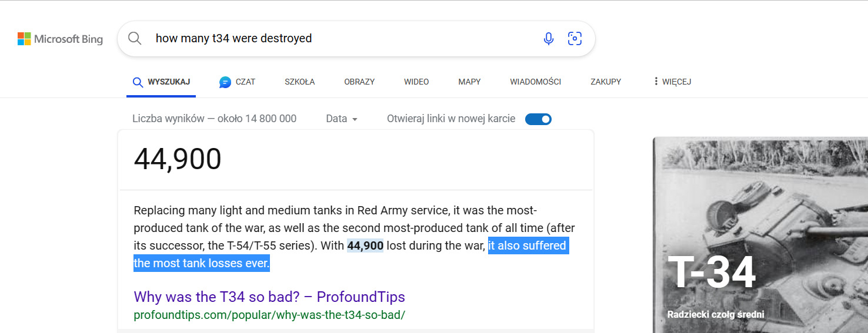This screenshot has width=868, height=333.
Task: Open visual search camera icon
Action: tap(575, 39)
